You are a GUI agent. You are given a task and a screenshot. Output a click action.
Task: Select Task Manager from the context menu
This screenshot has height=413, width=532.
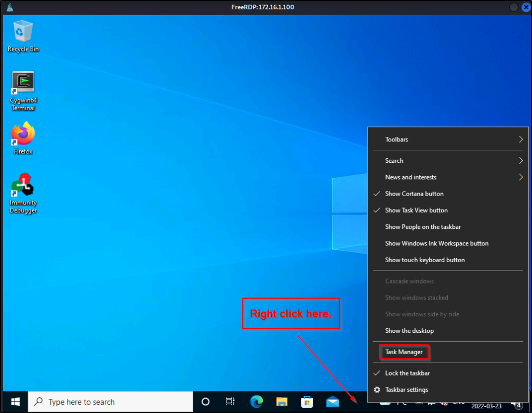(x=404, y=352)
